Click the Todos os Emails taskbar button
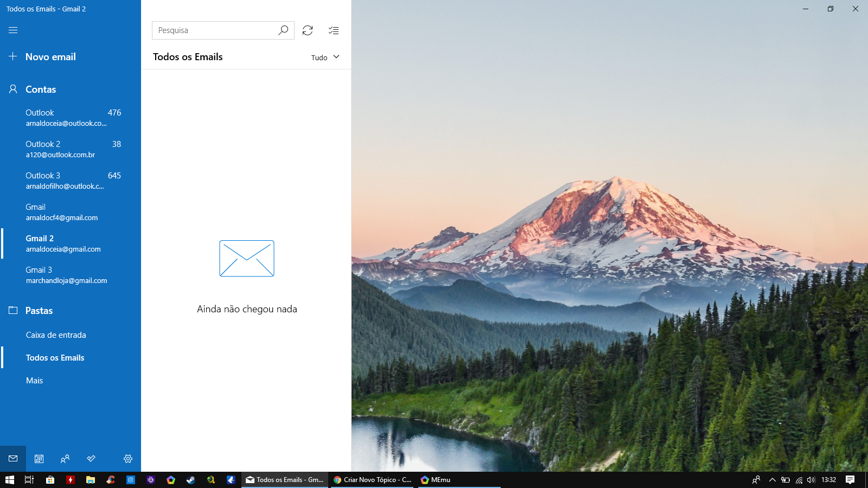This screenshot has width=868, height=488. pyautogui.click(x=285, y=480)
